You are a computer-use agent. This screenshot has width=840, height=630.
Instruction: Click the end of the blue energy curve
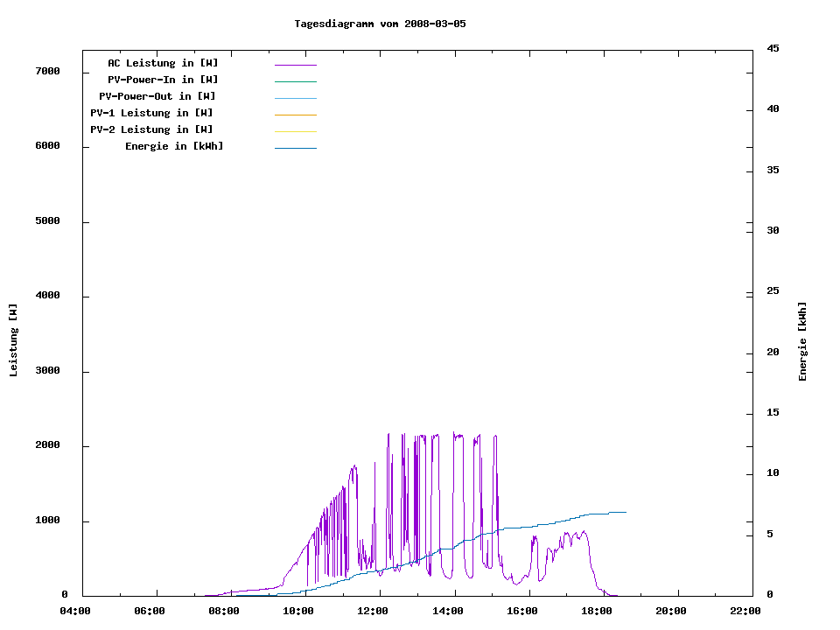pyautogui.click(x=625, y=512)
